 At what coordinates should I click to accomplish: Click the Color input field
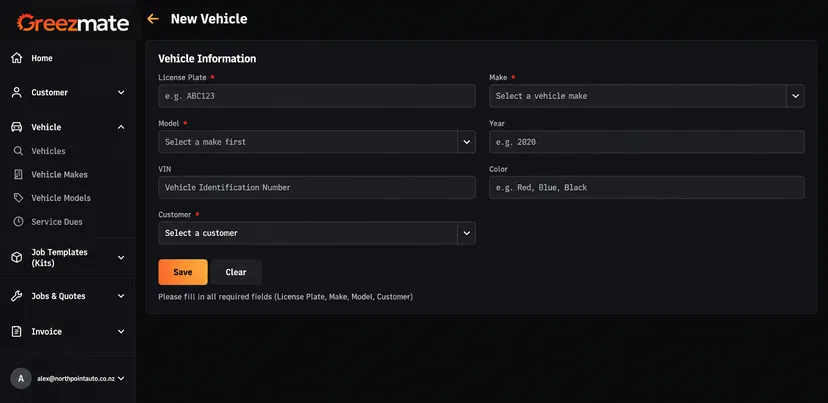click(647, 188)
